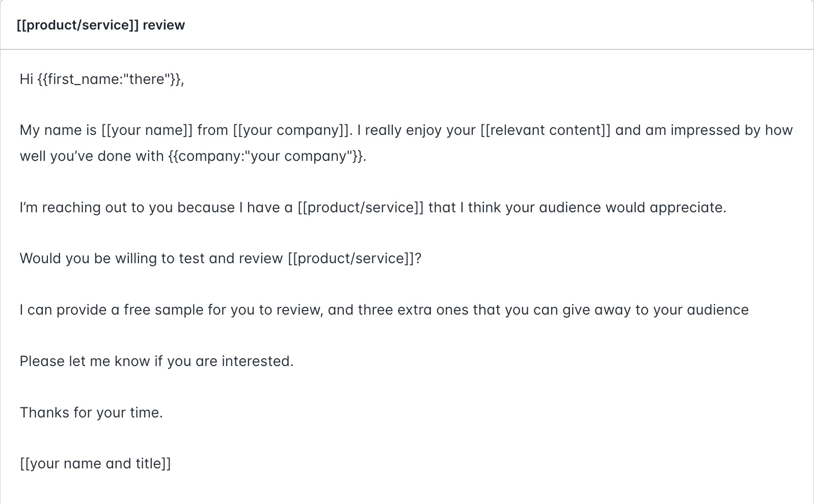Click the greeting word "Hi"

[26, 79]
